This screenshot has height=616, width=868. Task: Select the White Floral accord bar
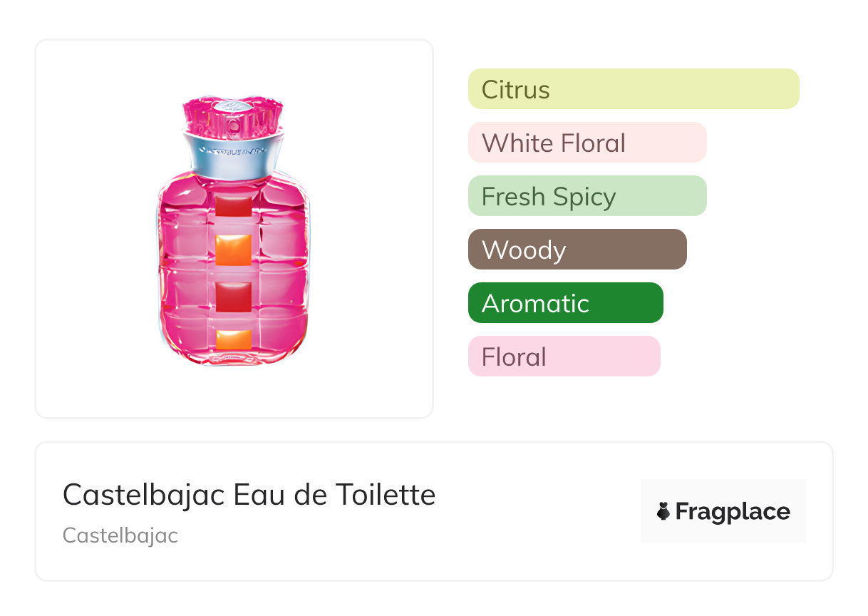click(x=587, y=143)
